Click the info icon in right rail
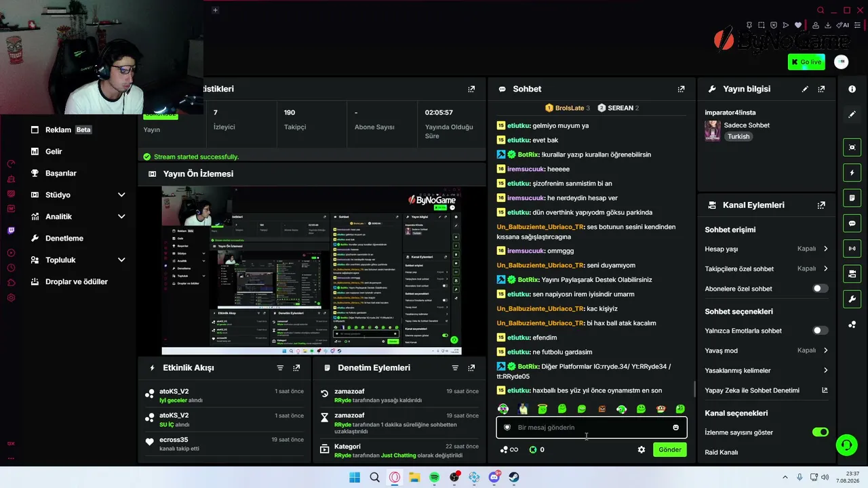The image size is (868, 488). pos(852,89)
